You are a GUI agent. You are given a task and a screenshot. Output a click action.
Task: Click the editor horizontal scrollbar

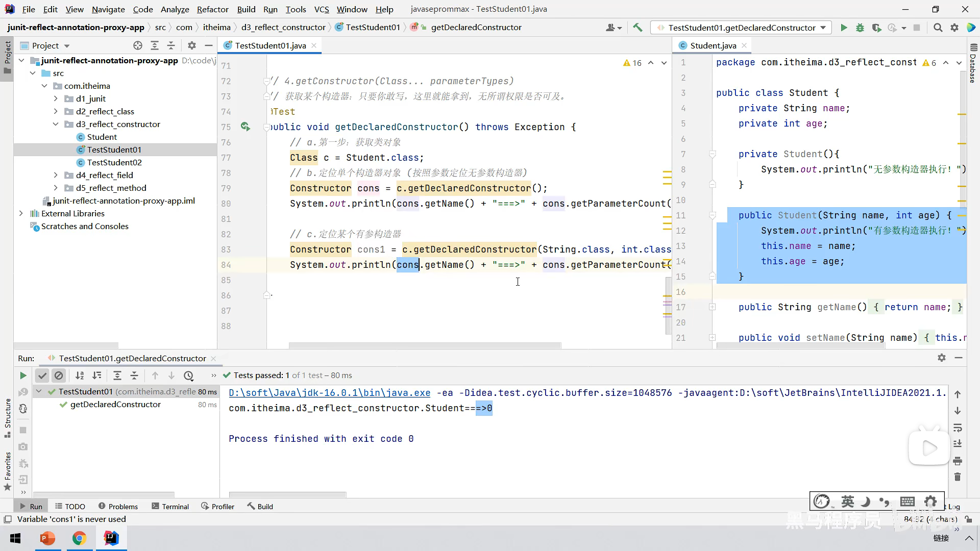[425, 345]
